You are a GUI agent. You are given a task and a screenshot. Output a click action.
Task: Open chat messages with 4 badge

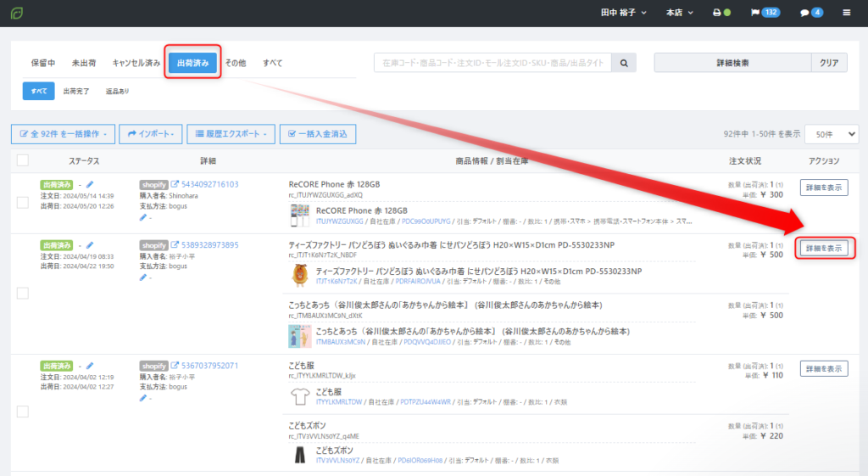click(x=811, y=12)
